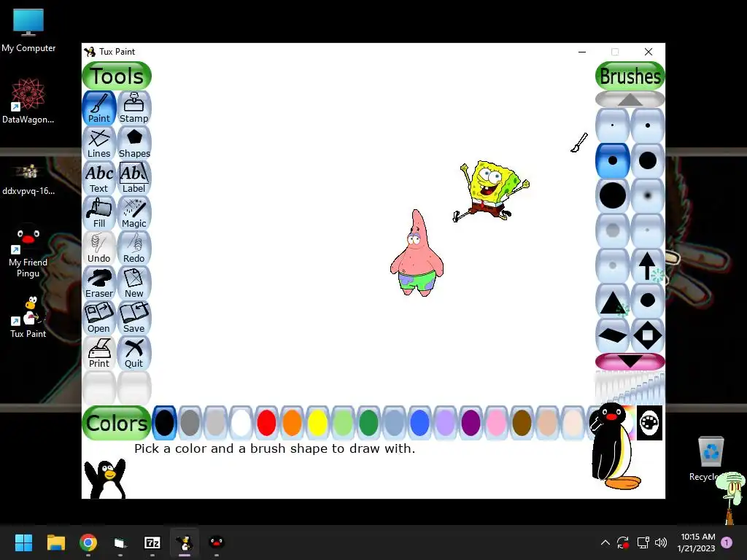Select the lavender color
The height and width of the screenshot is (560, 747).
pyautogui.click(x=446, y=422)
